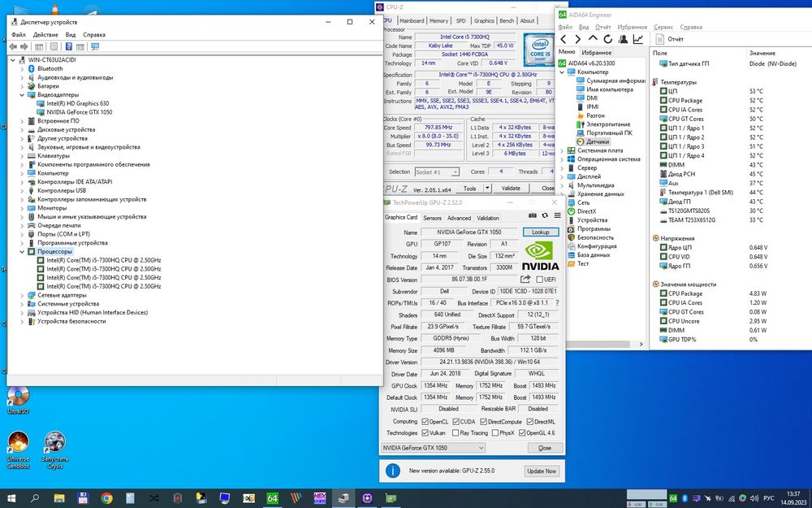Open Google Chrome from taskbar

coord(106,499)
